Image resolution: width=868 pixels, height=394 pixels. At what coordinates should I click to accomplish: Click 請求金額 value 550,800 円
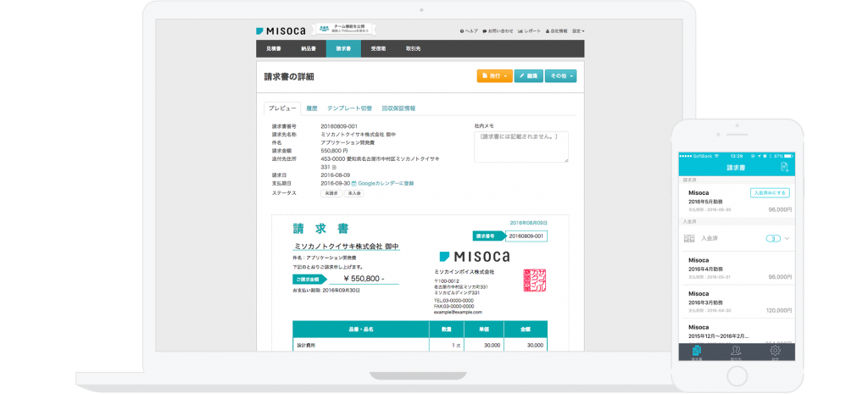click(334, 151)
